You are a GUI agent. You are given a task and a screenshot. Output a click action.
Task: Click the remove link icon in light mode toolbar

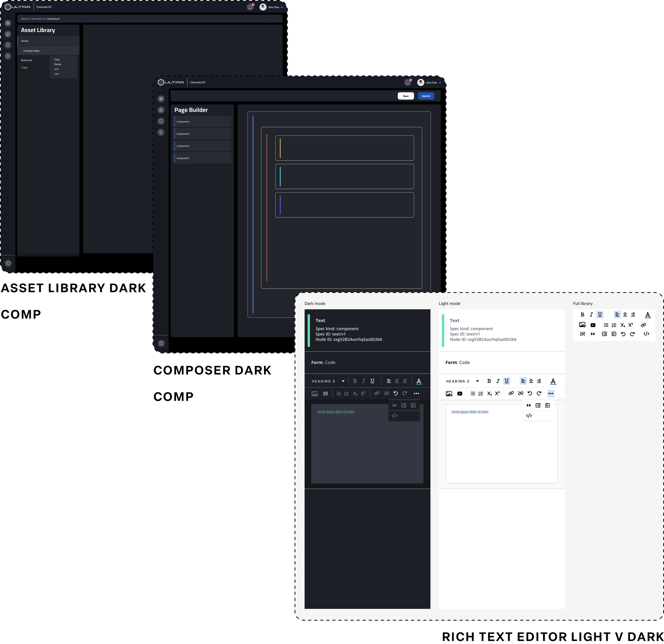point(521,393)
